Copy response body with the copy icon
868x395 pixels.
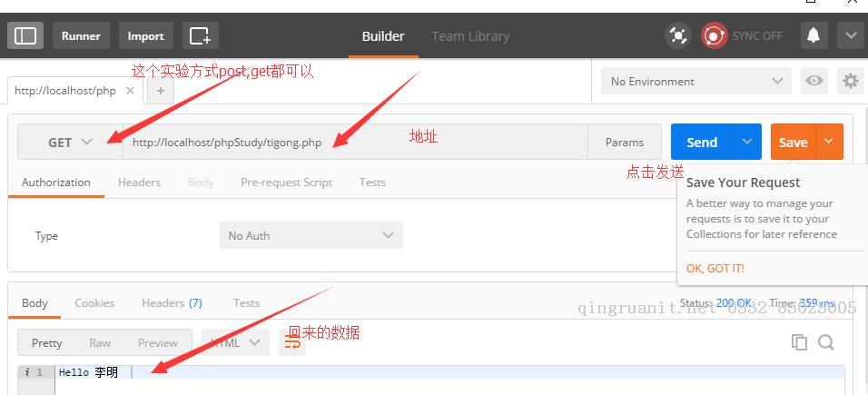[x=799, y=342]
